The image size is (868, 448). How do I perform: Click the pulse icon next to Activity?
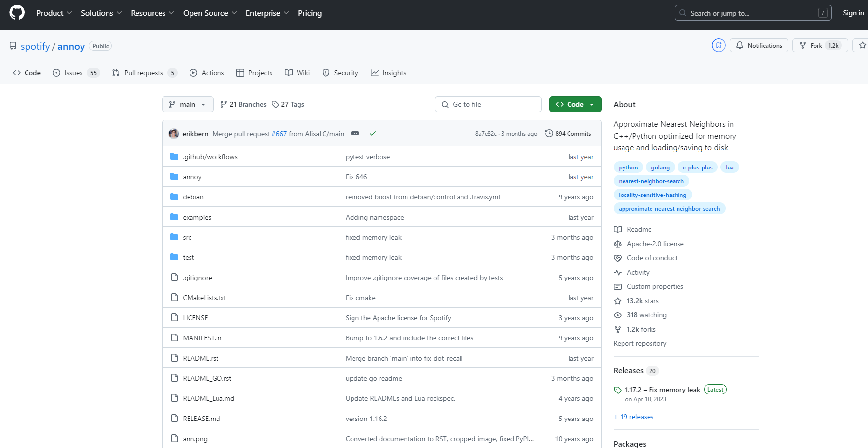pyautogui.click(x=618, y=272)
